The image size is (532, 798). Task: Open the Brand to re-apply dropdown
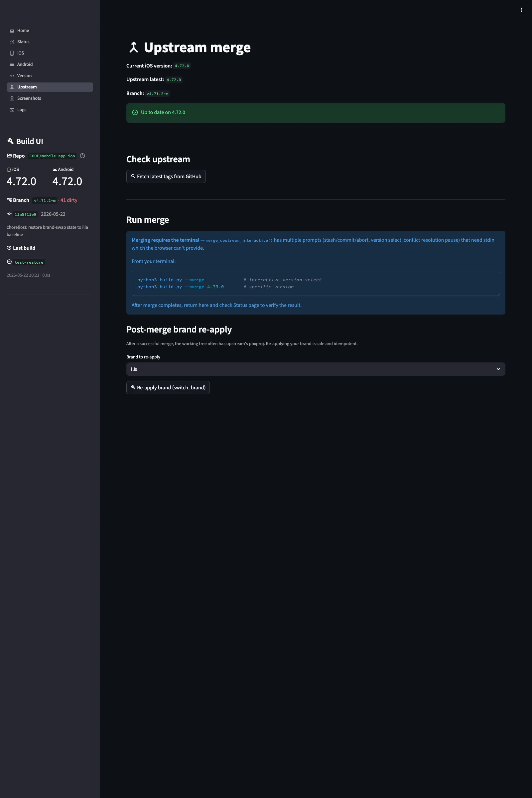coord(316,369)
